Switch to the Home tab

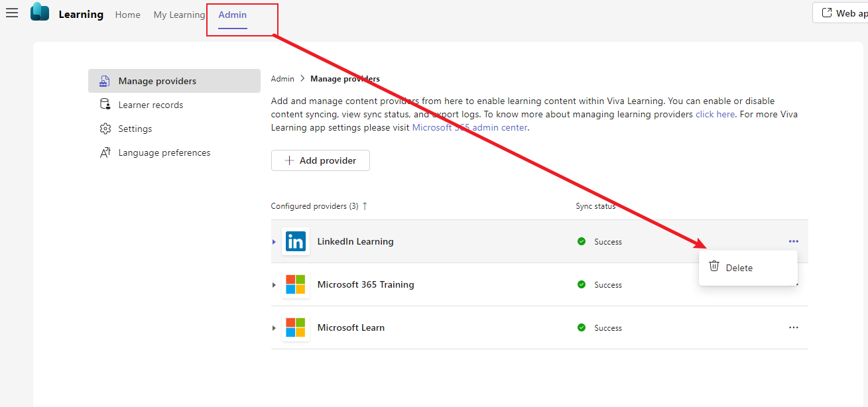pos(127,15)
